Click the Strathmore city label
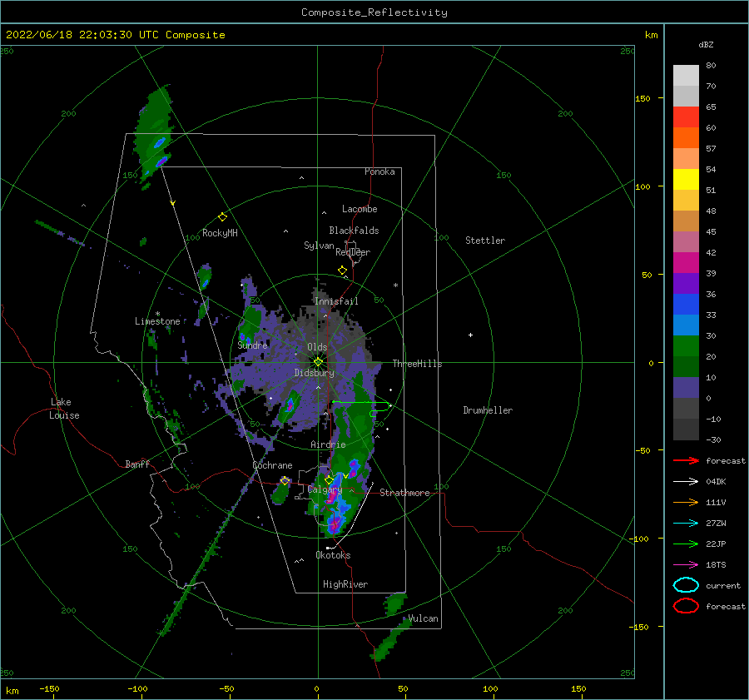The width and height of the screenshot is (749, 700). pyautogui.click(x=404, y=493)
